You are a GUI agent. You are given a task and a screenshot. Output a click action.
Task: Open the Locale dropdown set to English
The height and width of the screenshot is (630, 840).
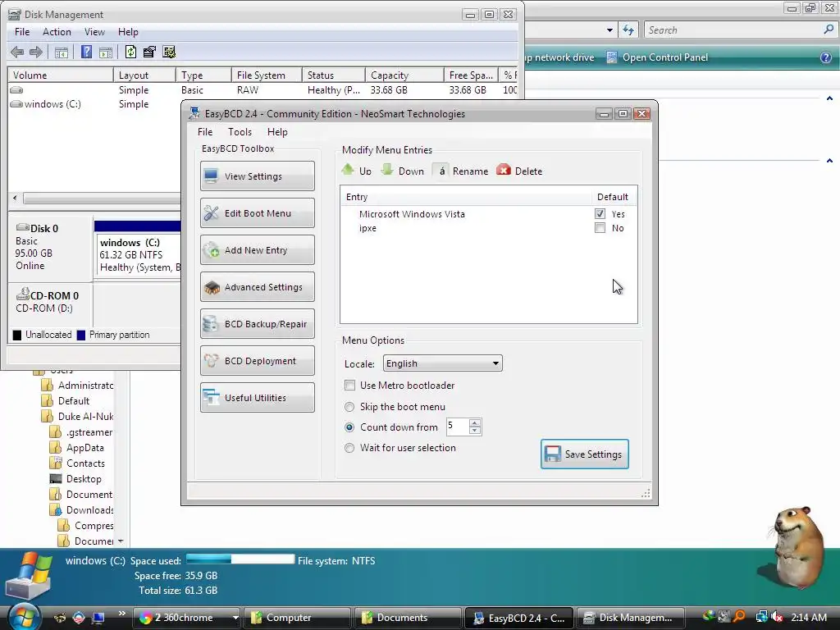(x=442, y=363)
